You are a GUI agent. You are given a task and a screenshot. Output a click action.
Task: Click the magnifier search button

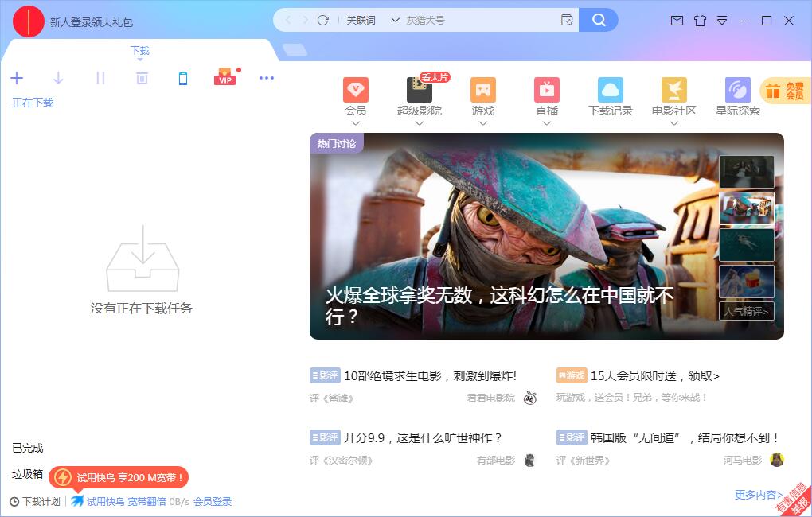tap(599, 20)
